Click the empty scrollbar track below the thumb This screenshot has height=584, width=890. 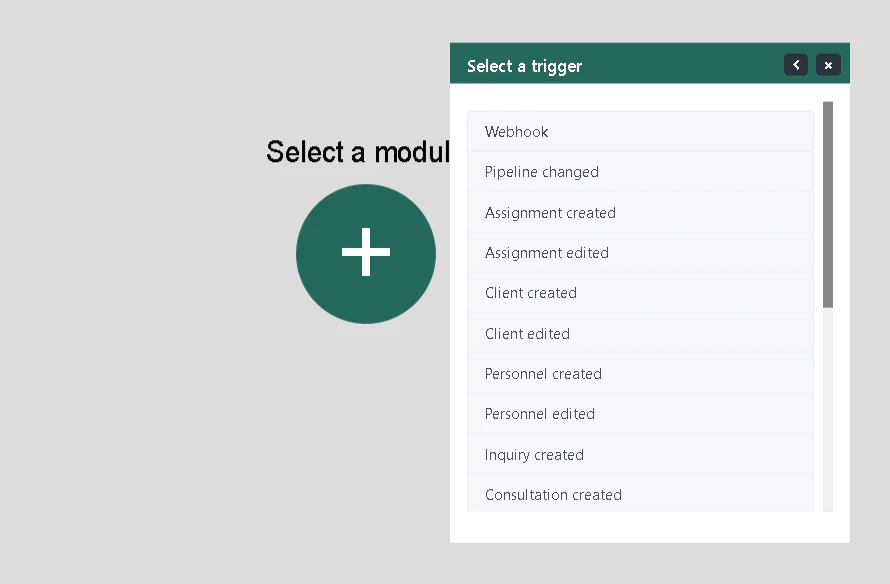828,410
